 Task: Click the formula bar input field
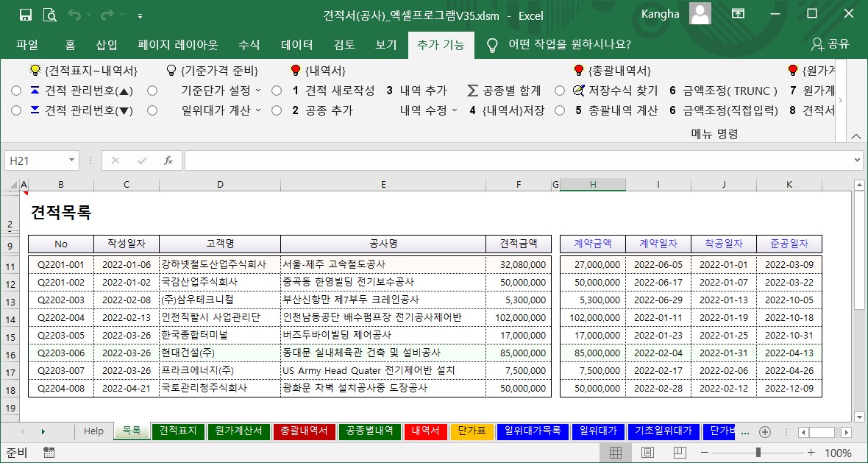(517, 160)
